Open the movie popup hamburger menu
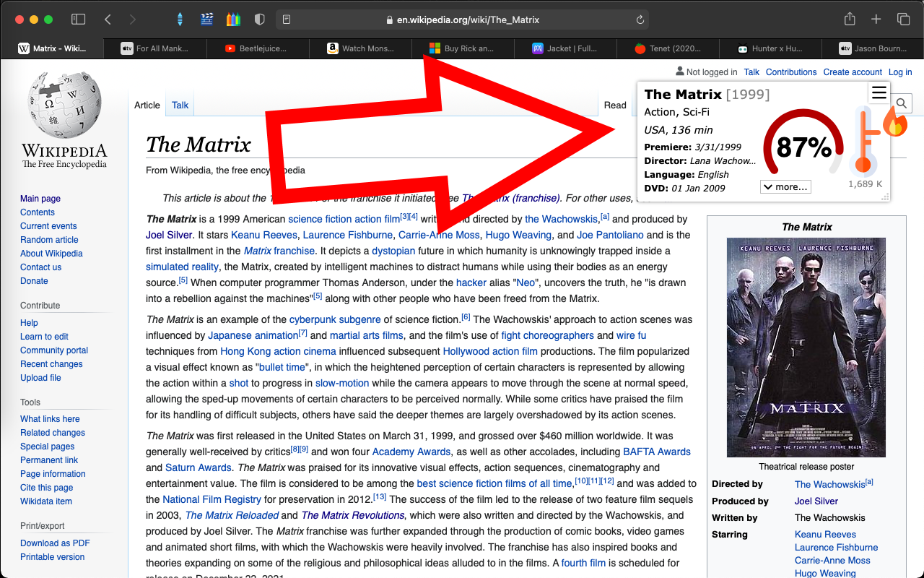The height and width of the screenshot is (578, 924). [x=879, y=92]
